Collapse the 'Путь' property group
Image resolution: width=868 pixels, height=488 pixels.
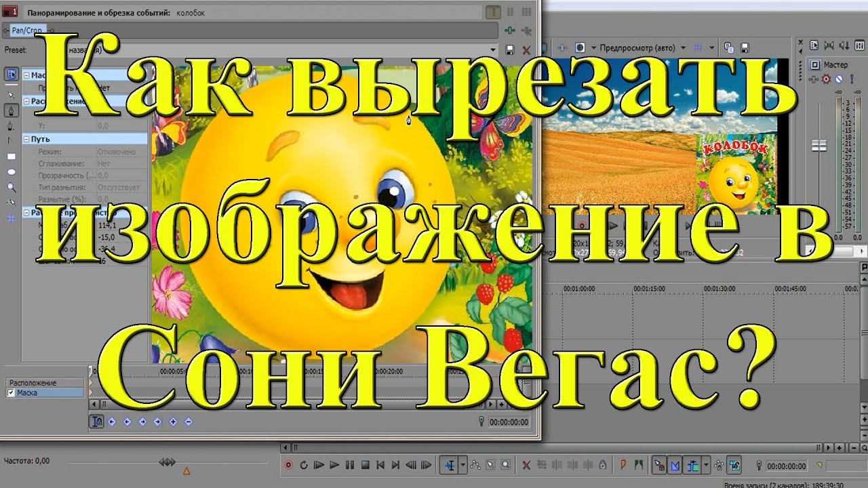(x=26, y=139)
